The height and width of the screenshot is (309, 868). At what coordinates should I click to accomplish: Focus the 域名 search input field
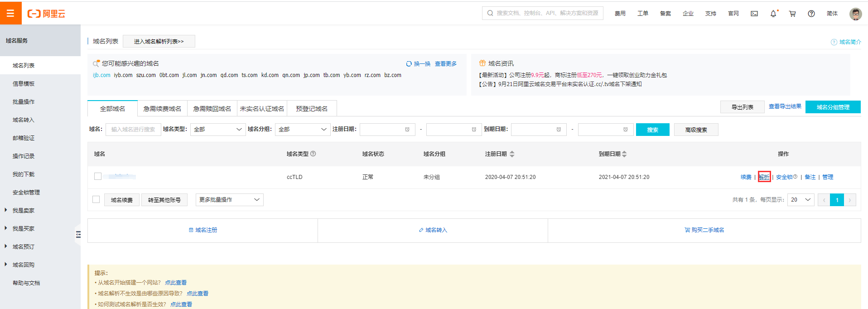133,130
